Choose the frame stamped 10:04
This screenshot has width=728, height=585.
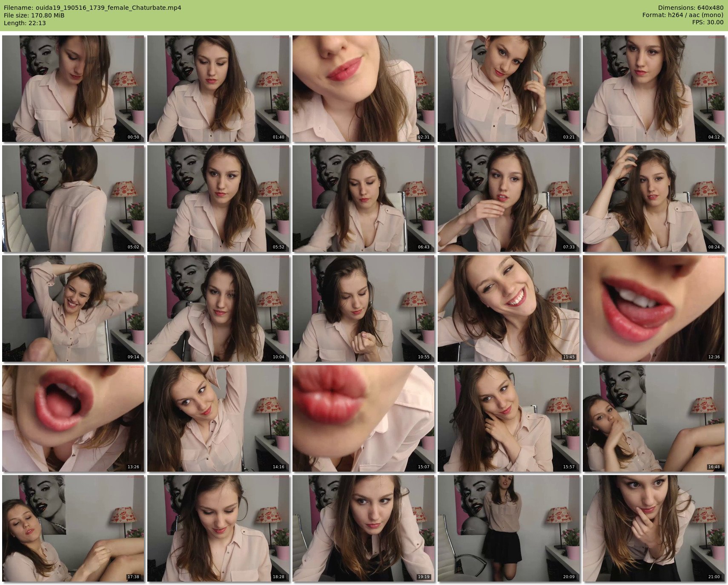point(218,308)
